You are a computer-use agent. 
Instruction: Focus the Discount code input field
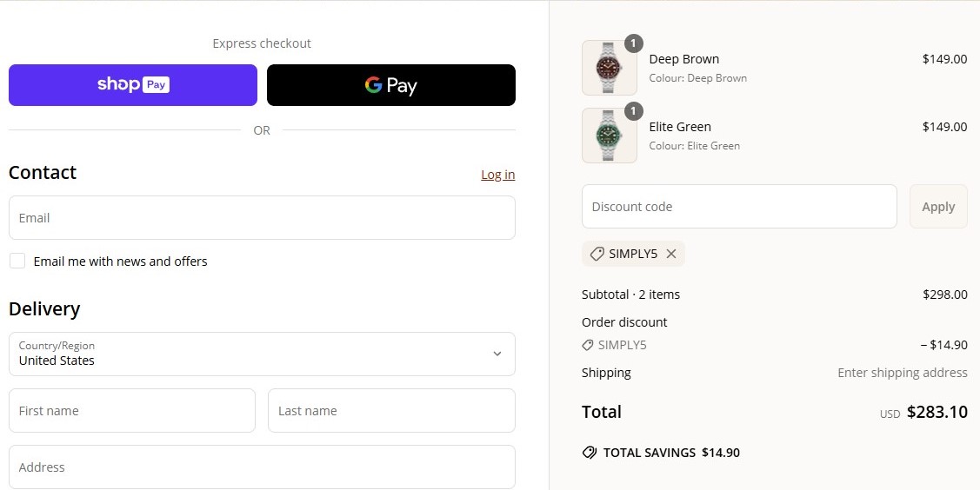tap(739, 207)
